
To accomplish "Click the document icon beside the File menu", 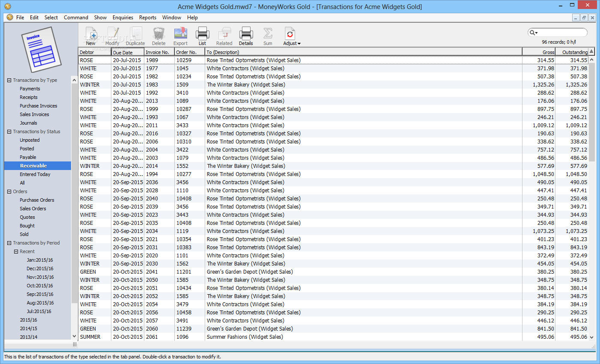I will pyautogui.click(x=10, y=18).
